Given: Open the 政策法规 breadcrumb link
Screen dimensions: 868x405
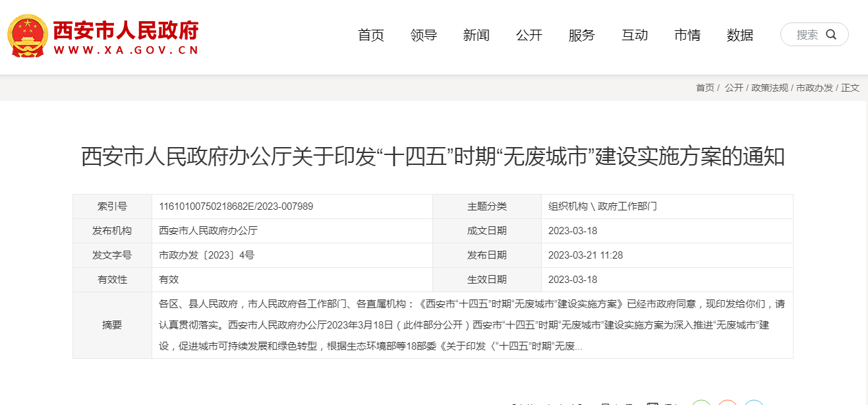Looking at the screenshot, I should point(769,88).
